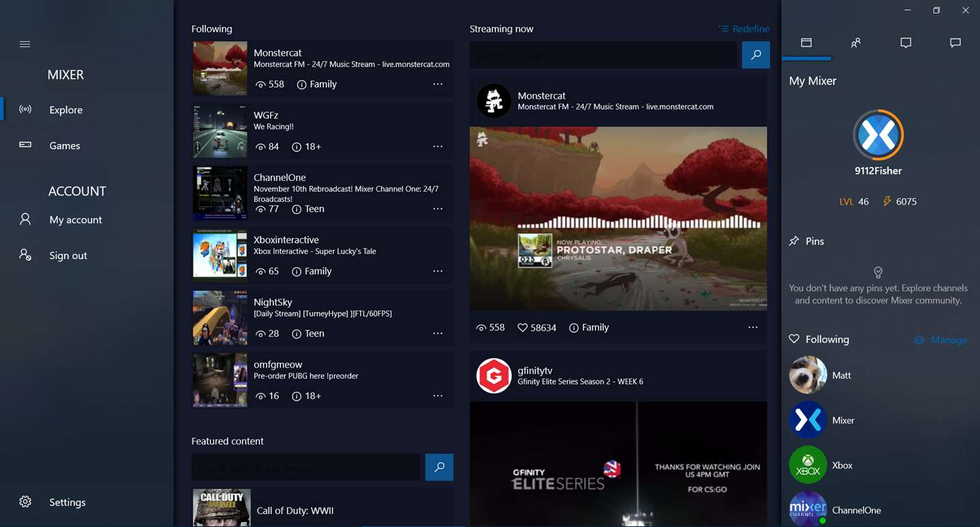Click the Settings gear icon
The width and height of the screenshot is (980, 527).
25,502
